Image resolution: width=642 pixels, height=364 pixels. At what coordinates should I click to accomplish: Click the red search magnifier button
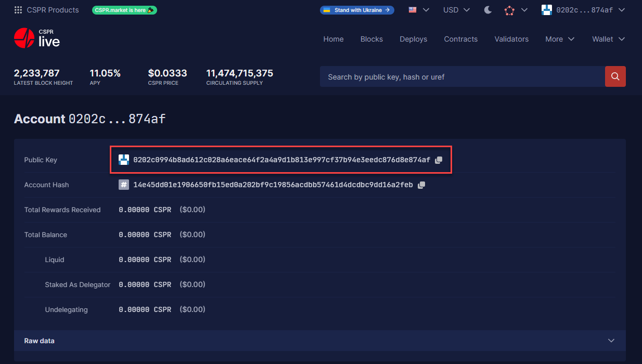615,76
